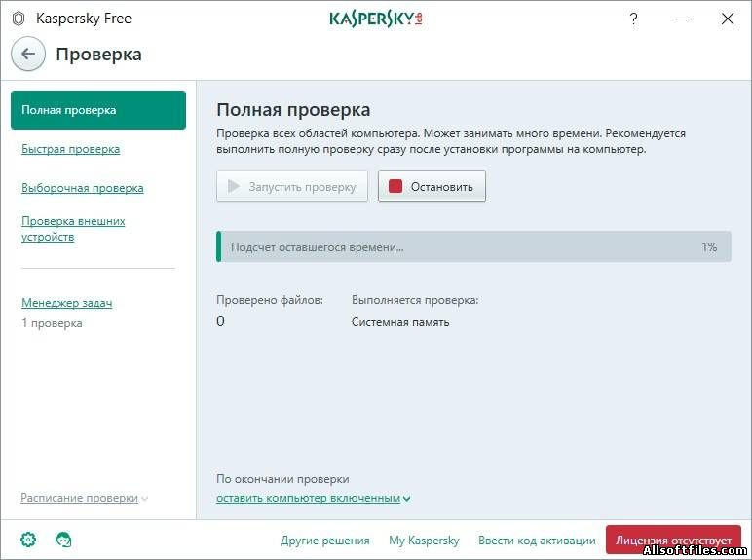
Task: Open the Быстрая проверка section
Action: point(70,149)
